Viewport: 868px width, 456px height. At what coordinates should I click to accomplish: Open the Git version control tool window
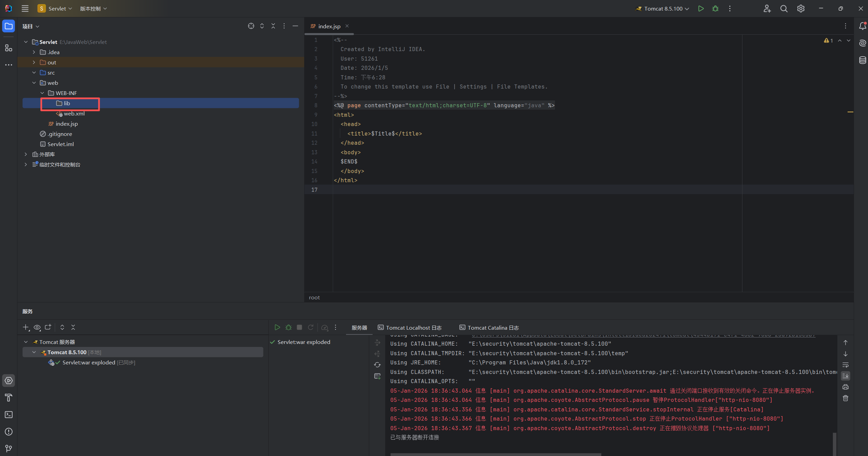tap(9, 448)
